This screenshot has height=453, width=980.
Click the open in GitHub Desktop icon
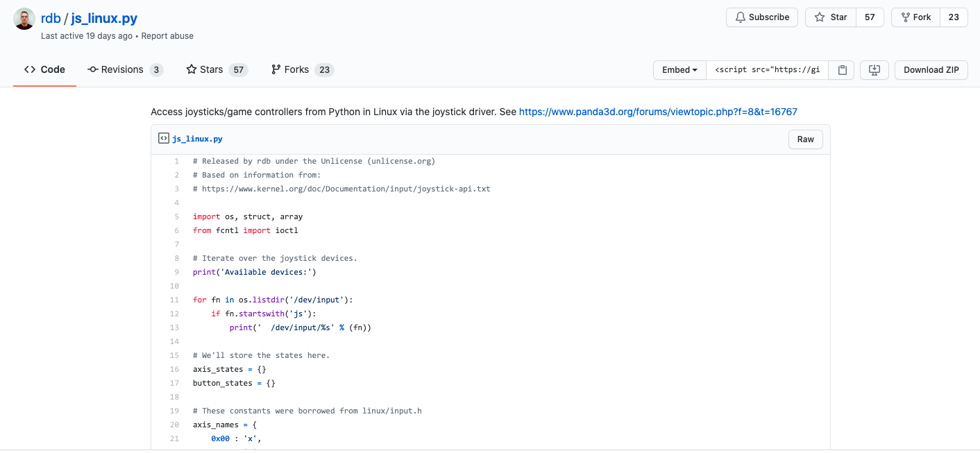[x=874, y=70]
